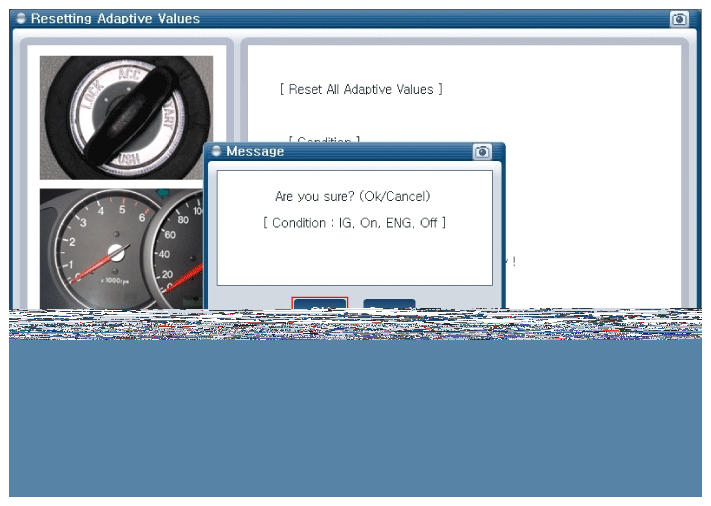Click empty space below the condition text in Message box
The width and height of the screenshot is (711, 506).
(354, 260)
